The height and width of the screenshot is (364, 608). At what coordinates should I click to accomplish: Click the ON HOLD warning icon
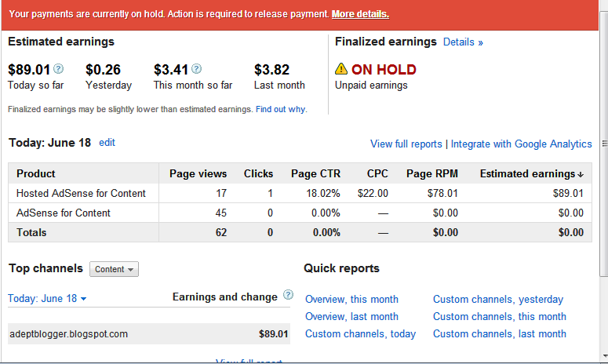340,69
